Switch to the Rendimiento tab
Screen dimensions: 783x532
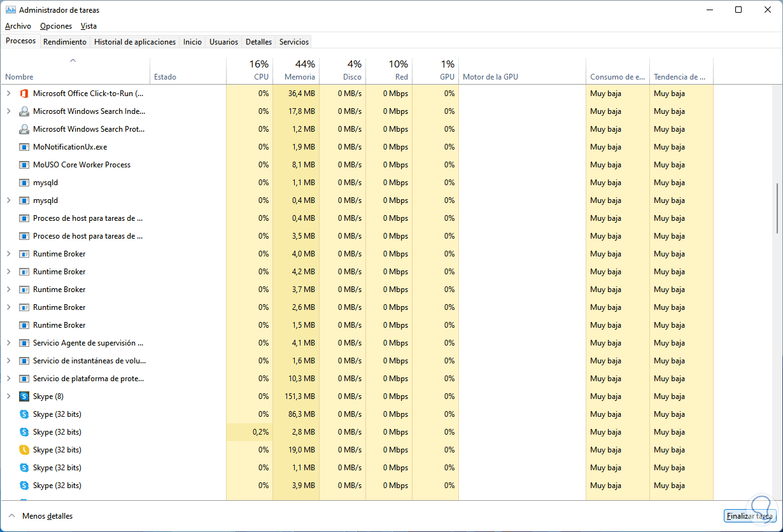65,42
